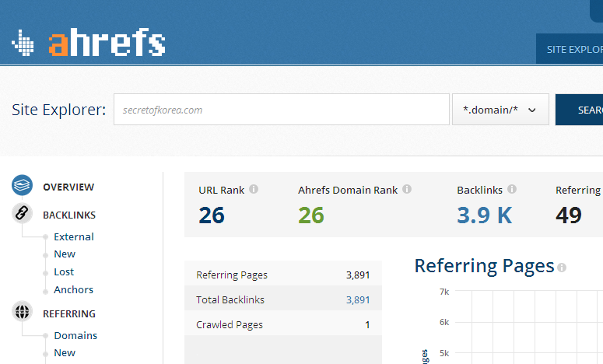Show info for Ahrefs Domain Rank
The image size is (603, 364).
click(407, 189)
